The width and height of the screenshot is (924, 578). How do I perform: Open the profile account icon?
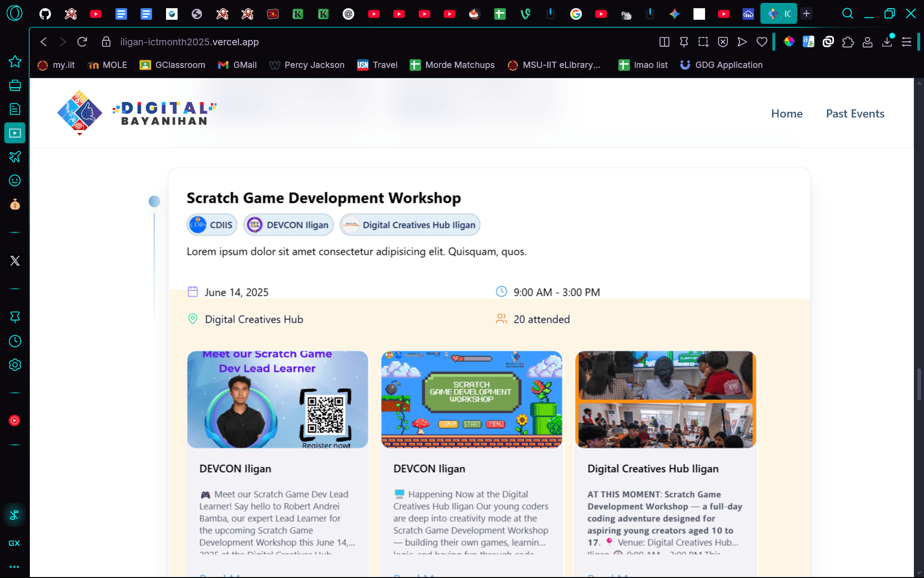(x=867, y=42)
